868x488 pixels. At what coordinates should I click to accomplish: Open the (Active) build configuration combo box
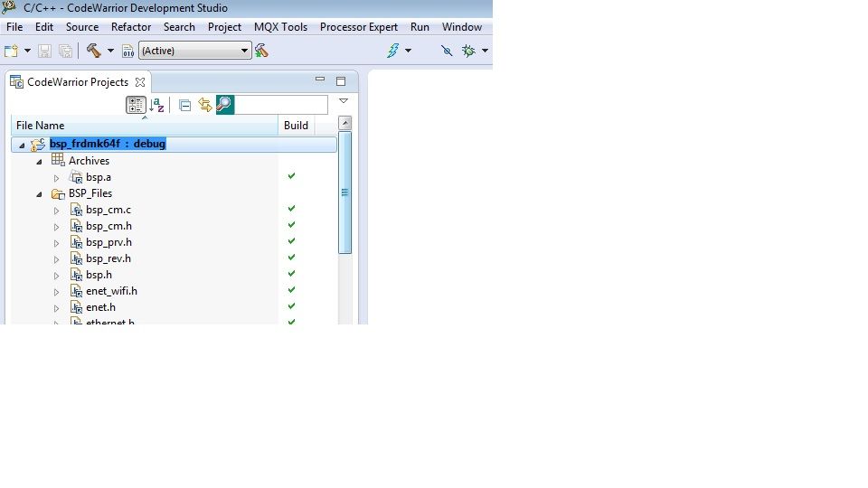(x=195, y=51)
